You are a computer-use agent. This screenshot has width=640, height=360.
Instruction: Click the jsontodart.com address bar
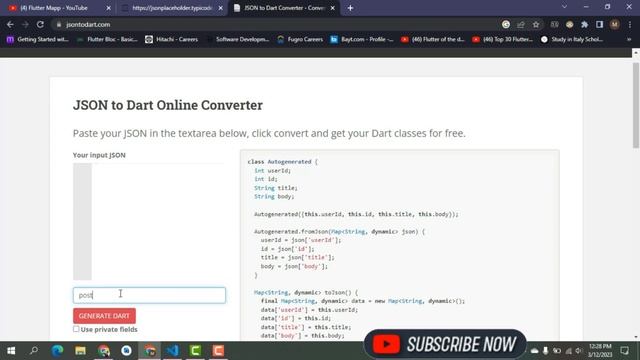[x=278, y=24]
